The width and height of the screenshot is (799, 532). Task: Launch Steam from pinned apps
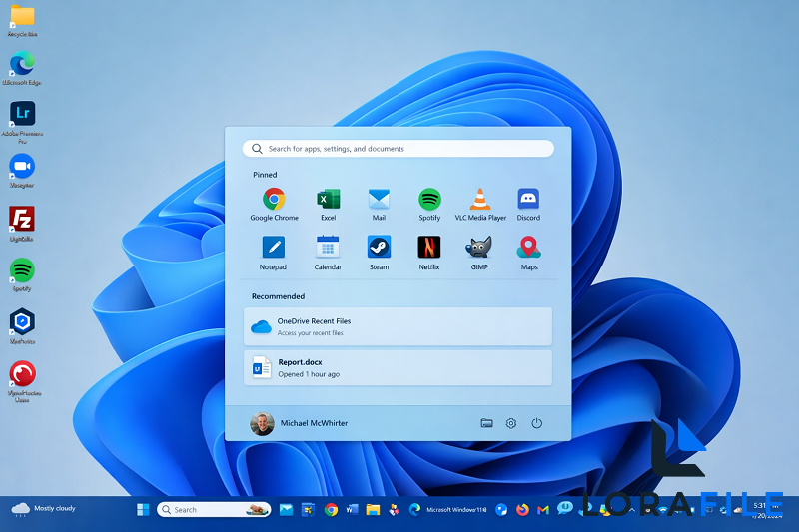(379, 253)
